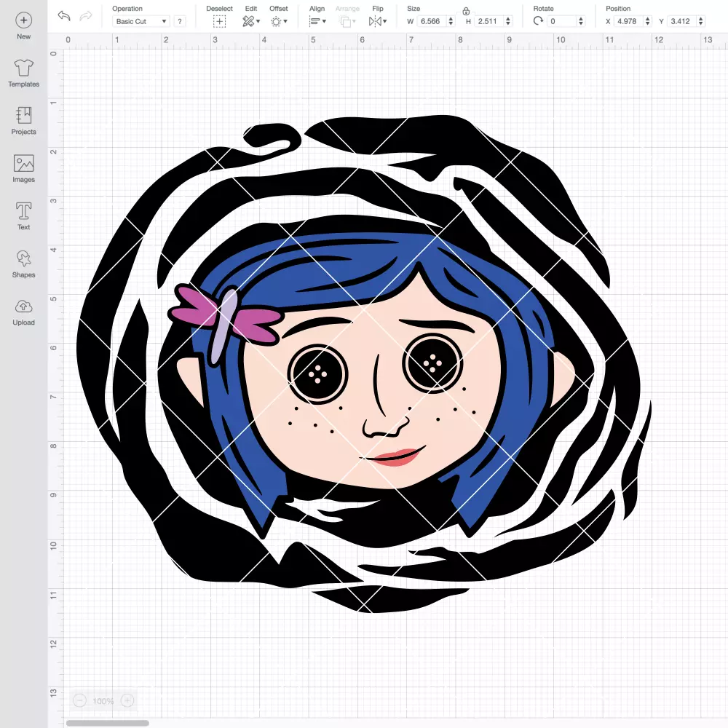This screenshot has width=728, height=728.
Task: Click the X position field
Action: tap(629, 21)
